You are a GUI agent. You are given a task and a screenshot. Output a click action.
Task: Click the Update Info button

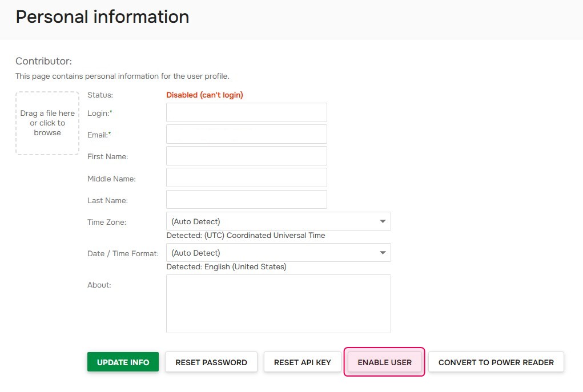point(123,362)
